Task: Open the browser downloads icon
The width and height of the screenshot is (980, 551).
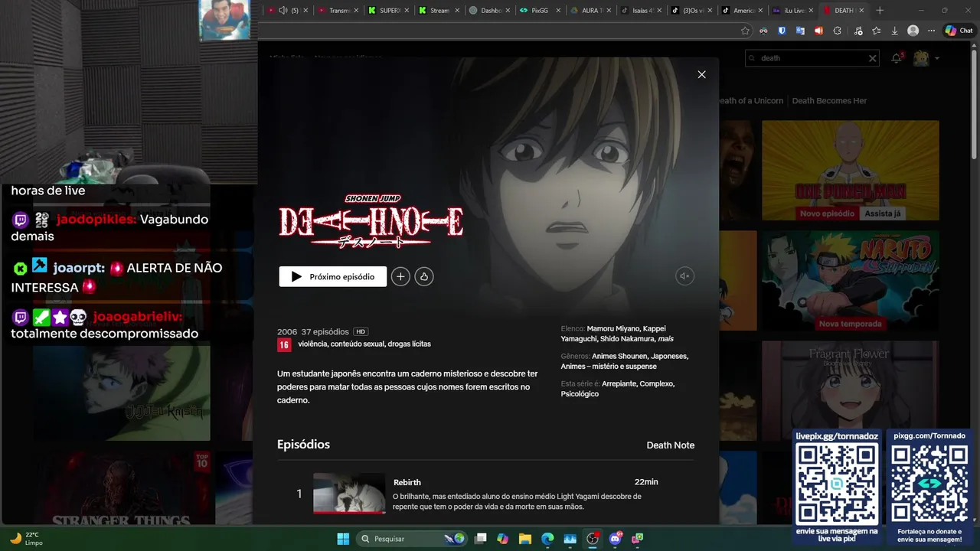Action: [x=894, y=31]
